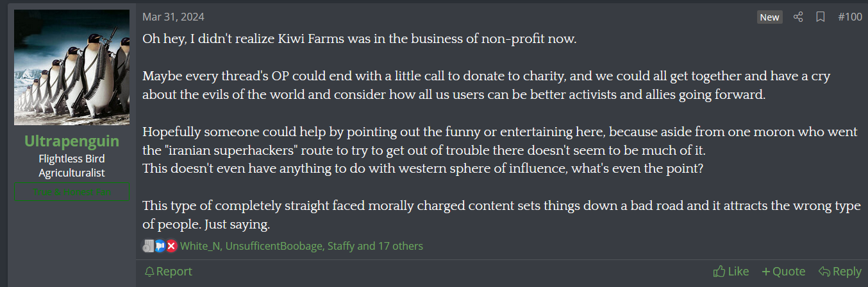Image resolution: width=868 pixels, height=287 pixels.
Task: Click the Mar 31, 2024 post date
Action: click(173, 17)
